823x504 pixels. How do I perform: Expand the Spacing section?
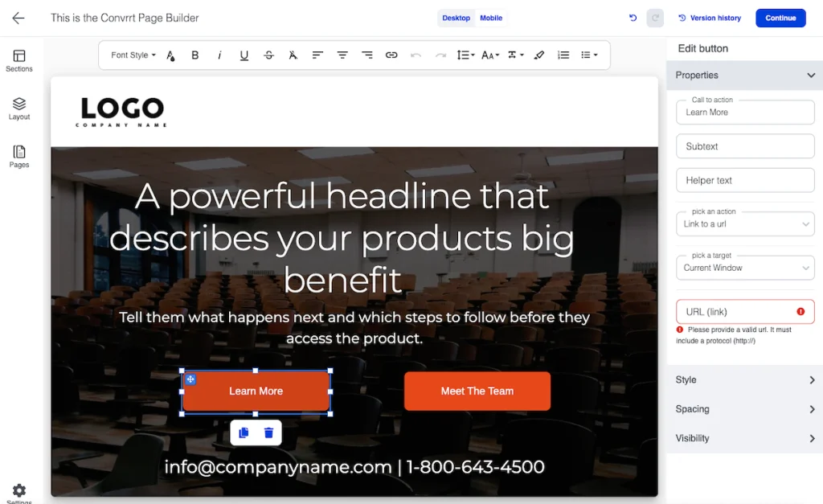(745, 409)
